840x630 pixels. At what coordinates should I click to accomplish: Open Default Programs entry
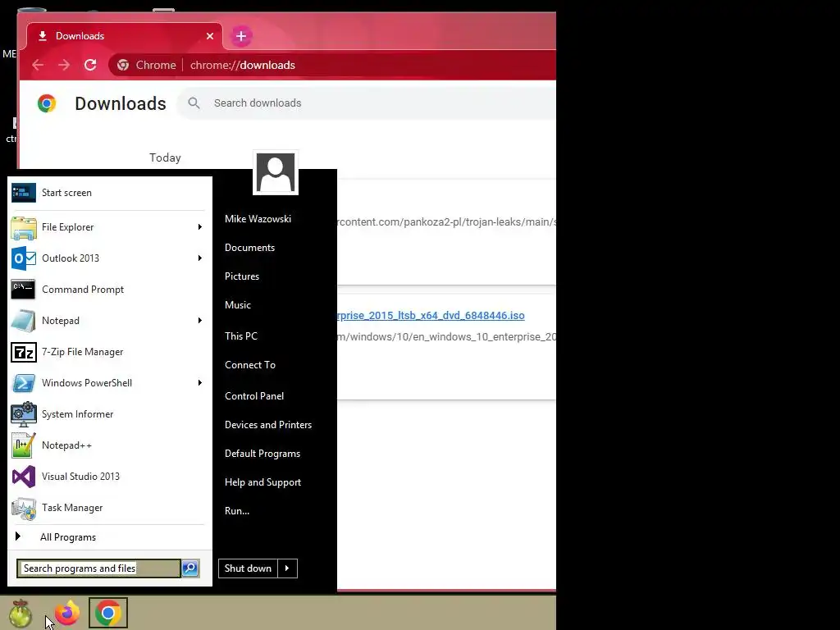pyautogui.click(x=262, y=454)
